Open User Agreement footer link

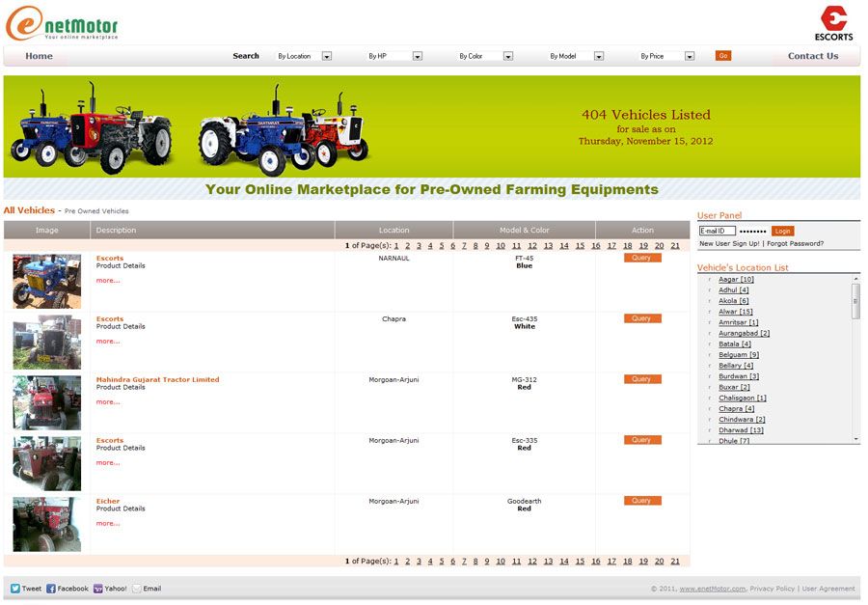(x=828, y=589)
